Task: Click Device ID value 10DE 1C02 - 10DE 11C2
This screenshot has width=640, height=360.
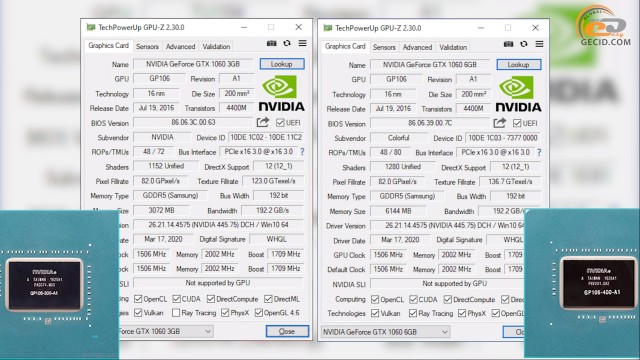Action: [x=266, y=138]
